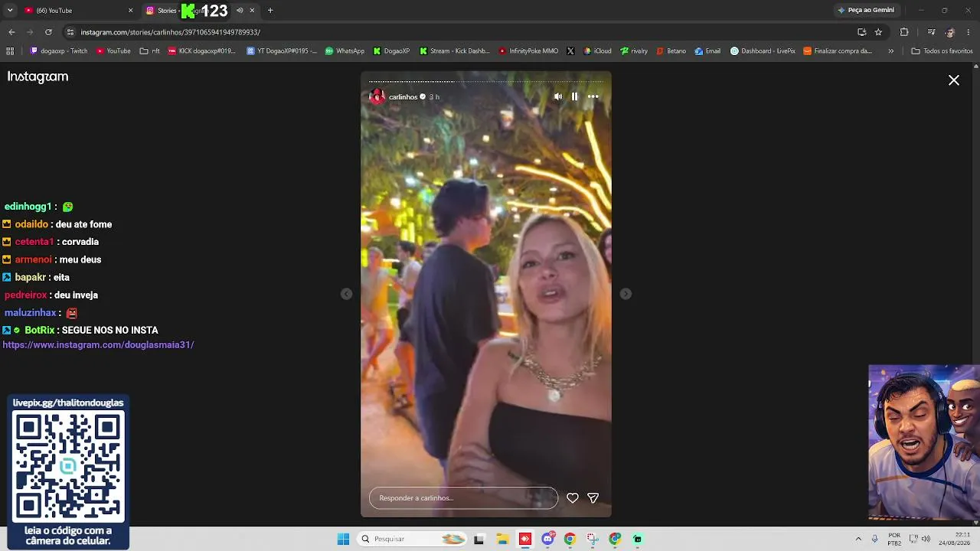Image resolution: width=980 pixels, height=551 pixels.
Task: Open the Windows Start menu
Action: tap(343, 539)
